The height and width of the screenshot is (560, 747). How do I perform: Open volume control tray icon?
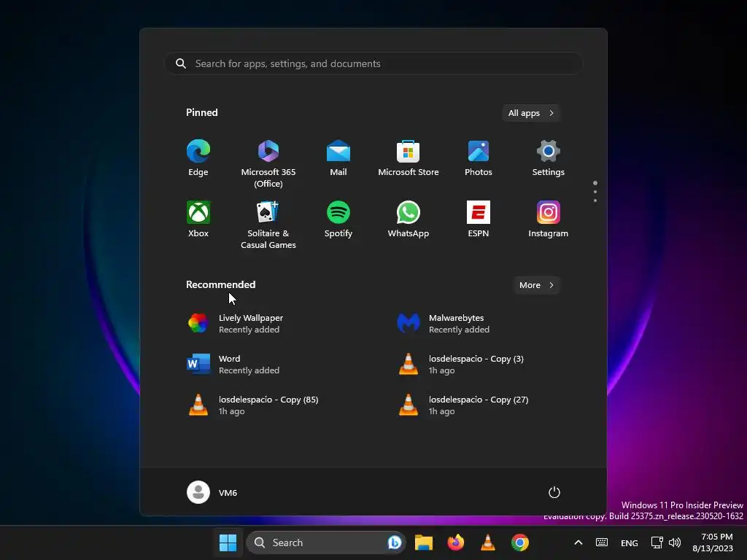click(x=675, y=542)
